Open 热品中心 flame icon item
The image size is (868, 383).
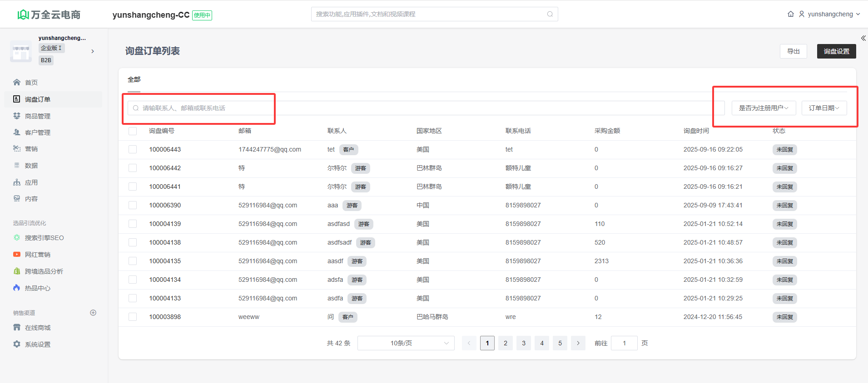pyautogui.click(x=37, y=288)
